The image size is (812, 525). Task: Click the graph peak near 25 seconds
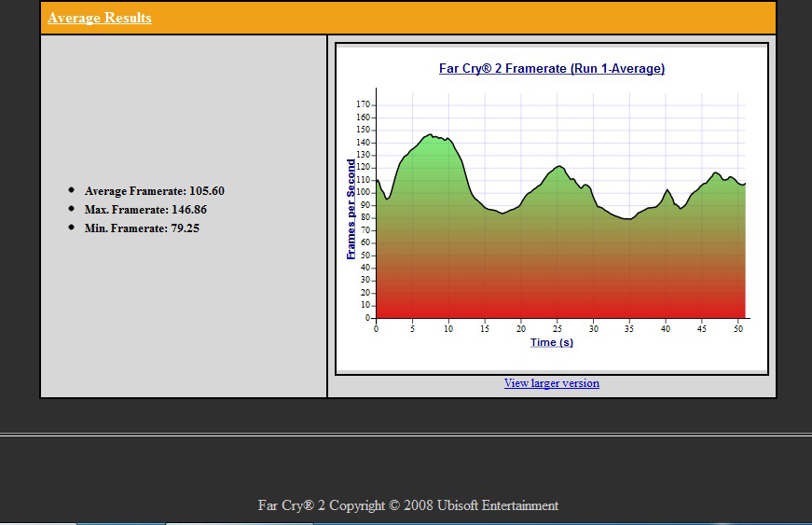pos(558,167)
